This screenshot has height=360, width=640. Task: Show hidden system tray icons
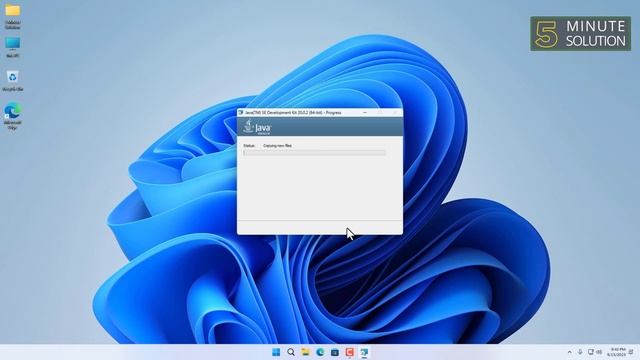pyautogui.click(x=569, y=352)
